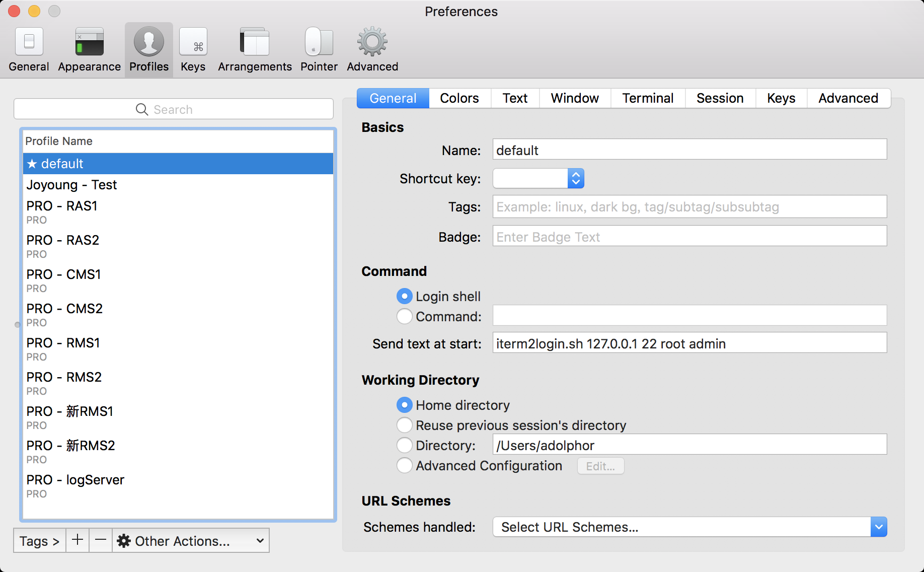The width and height of the screenshot is (924, 572).
Task: Select the PRO - RMS2 profile
Action: click(x=178, y=384)
